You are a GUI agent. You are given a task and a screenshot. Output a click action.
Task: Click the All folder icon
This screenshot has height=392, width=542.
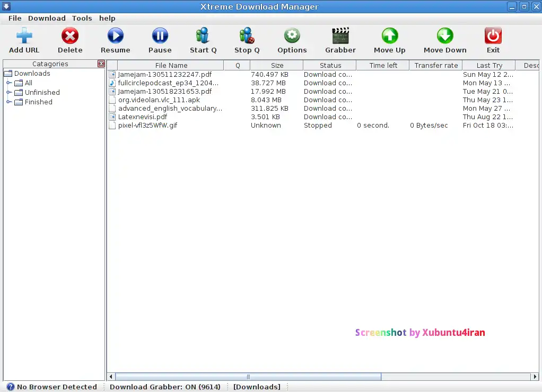coord(19,83)
